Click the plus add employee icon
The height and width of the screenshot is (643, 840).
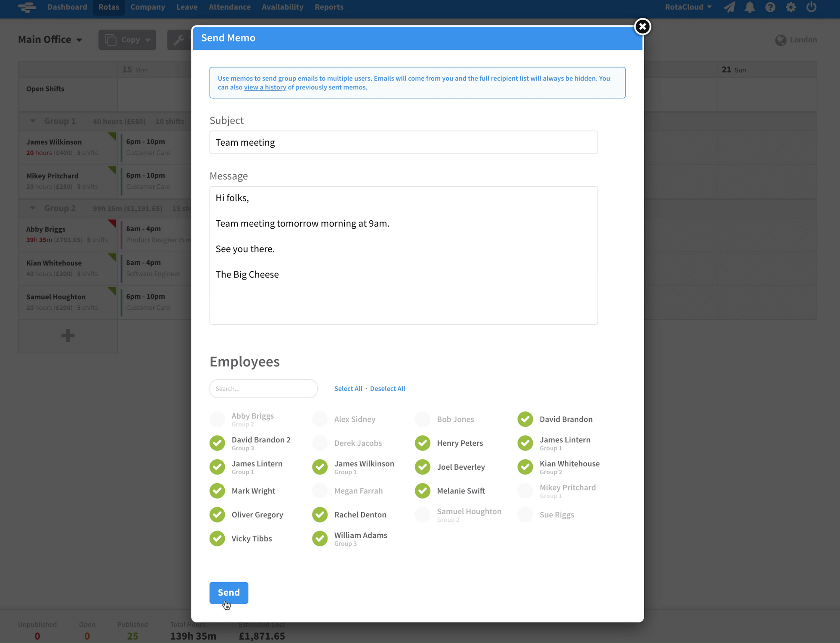[68, 335]
